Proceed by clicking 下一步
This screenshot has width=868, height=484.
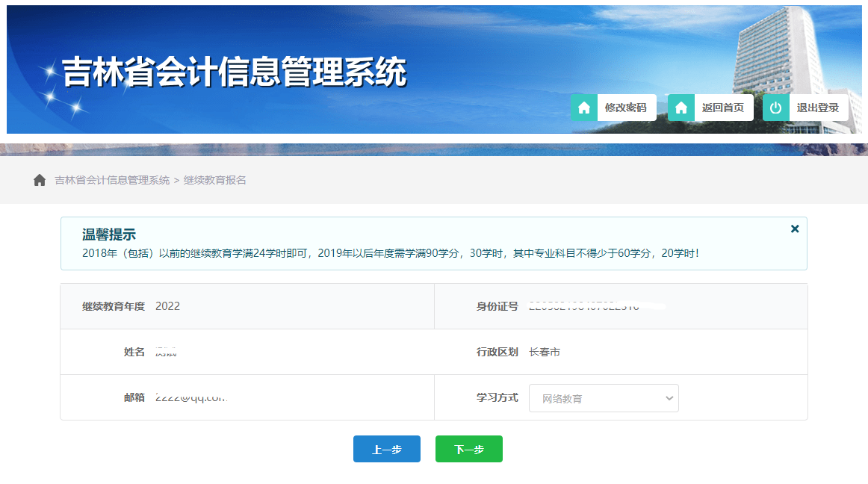[x=468, y=449]
